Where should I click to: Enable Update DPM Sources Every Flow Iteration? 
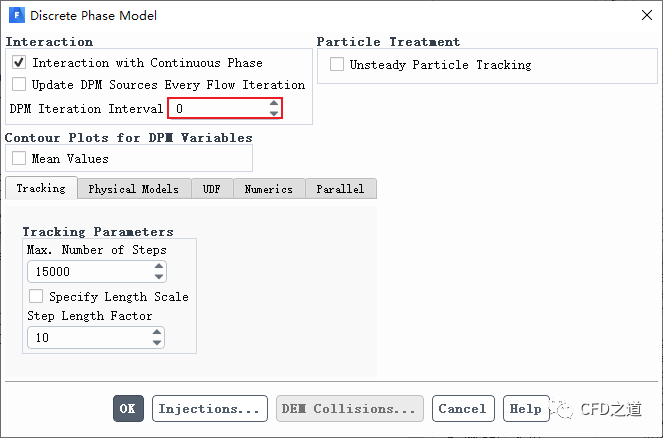pos(20,85)
